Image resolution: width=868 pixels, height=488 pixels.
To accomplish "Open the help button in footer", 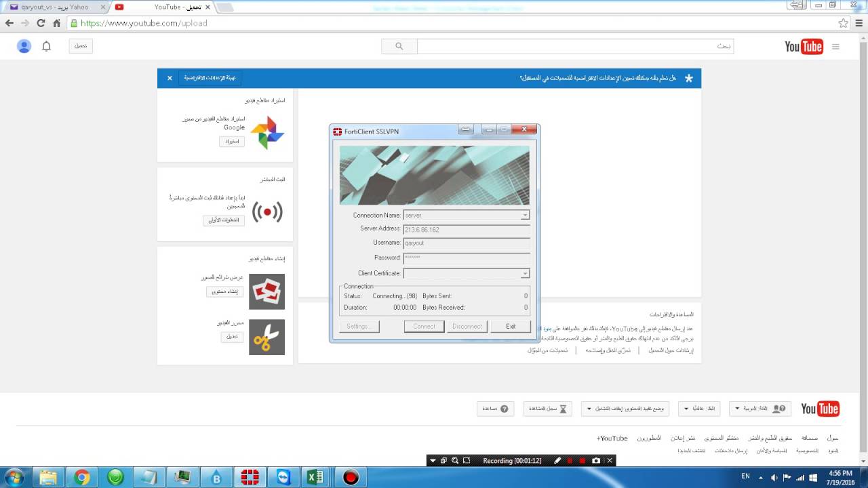I will [x=495, y=409].
